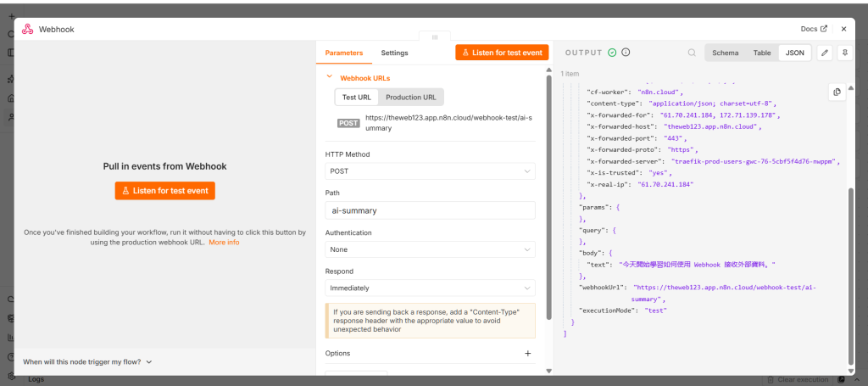Image resolution: width=868 pixels, height=386 pixels.
Task: Add an option with the plus icon
Action: tap(527, 353)
